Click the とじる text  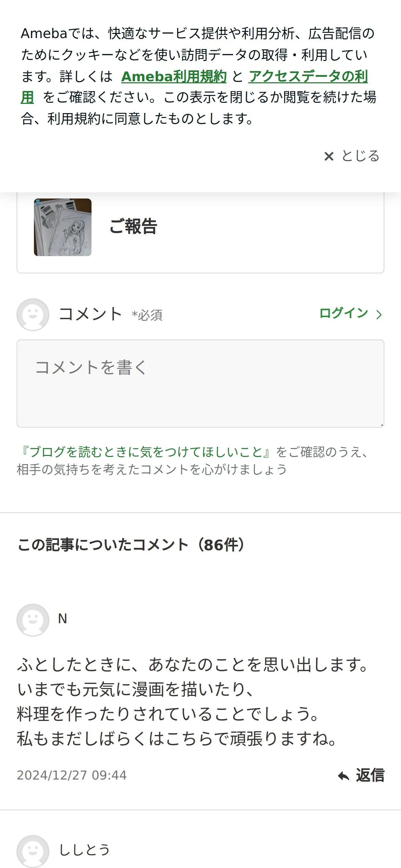(x=361, y=156)
